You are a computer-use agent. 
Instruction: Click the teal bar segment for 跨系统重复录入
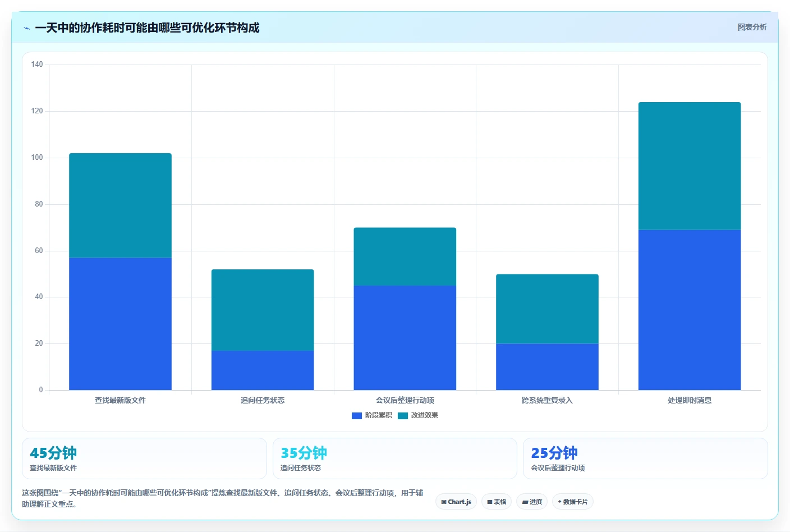click(x=547, y=309)
